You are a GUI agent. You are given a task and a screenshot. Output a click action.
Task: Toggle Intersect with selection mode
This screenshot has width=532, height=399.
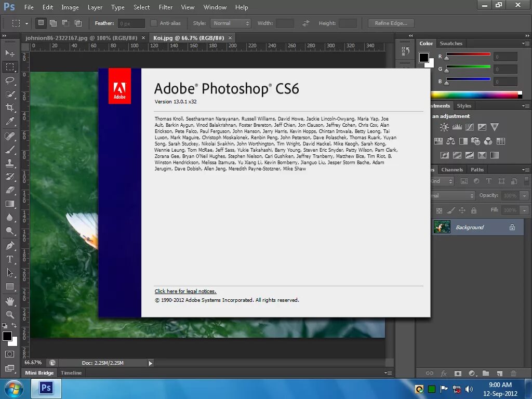pyautogui.click(x=78, y=23)
